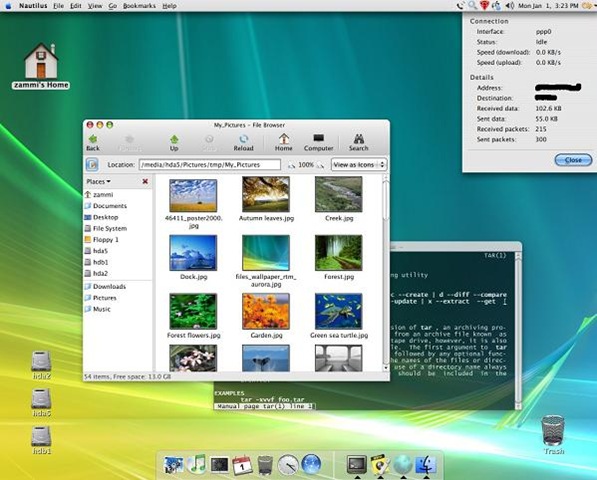The image size is (597, 480).
Task: Close the Connection properties dialog
Action: (x=573, y=160)
